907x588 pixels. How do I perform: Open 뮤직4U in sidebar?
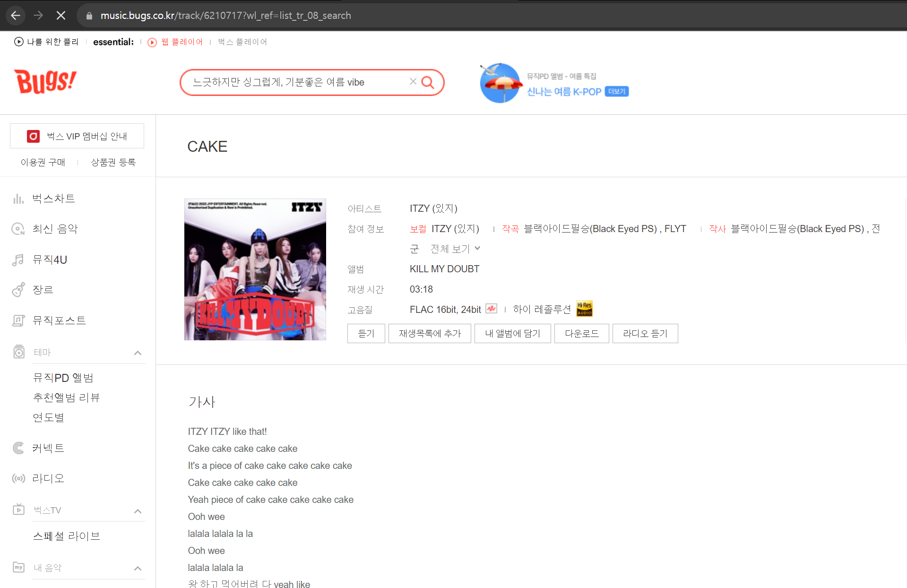(50, 259)
